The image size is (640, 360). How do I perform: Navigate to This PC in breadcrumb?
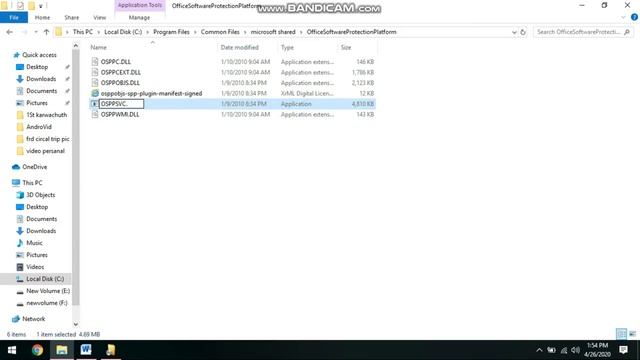click(83, 32)
